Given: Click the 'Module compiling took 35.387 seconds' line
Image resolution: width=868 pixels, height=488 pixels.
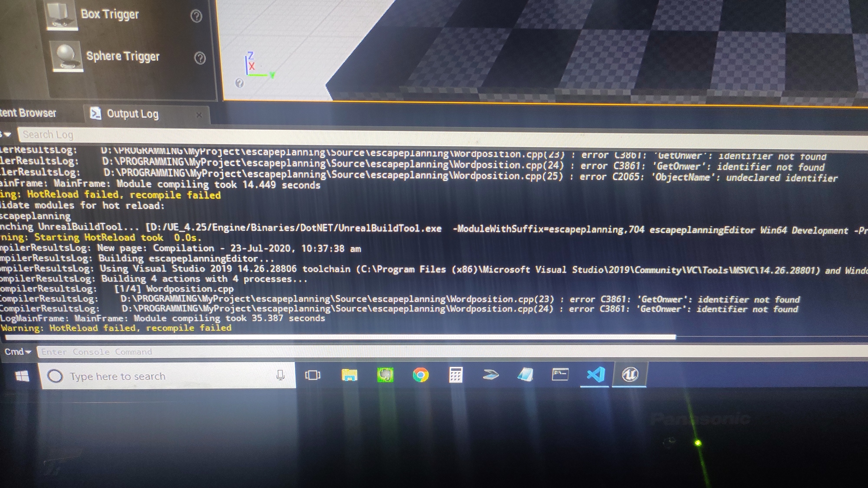Looking at the screenshot, I should coord(163,318).
